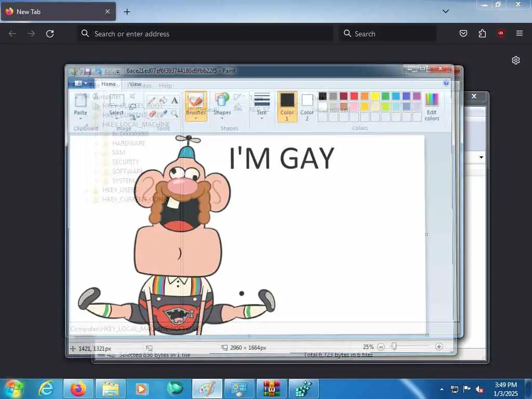
Task: Open Firefox List all tabs chevron
Action: [446, 11]
